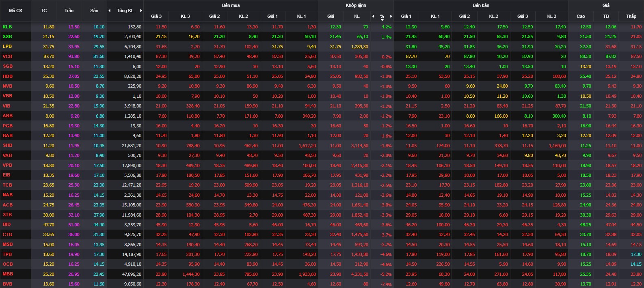Open the PGB stock symbol
644x288 pixels.
8,126
